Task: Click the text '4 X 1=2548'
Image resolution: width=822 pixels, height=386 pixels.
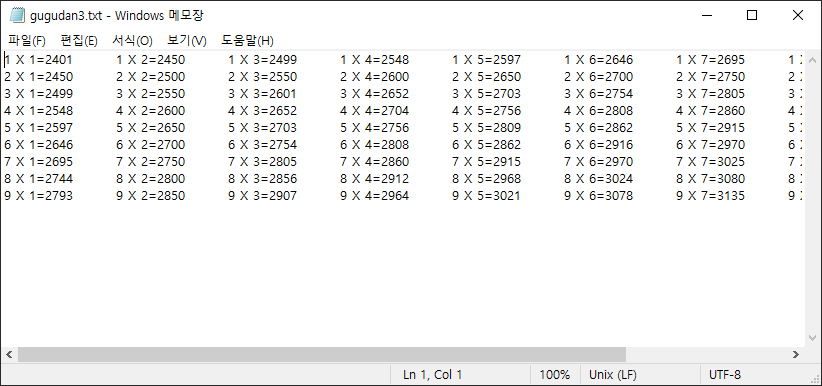Action: pyautogui.click(x=38, y=111)
